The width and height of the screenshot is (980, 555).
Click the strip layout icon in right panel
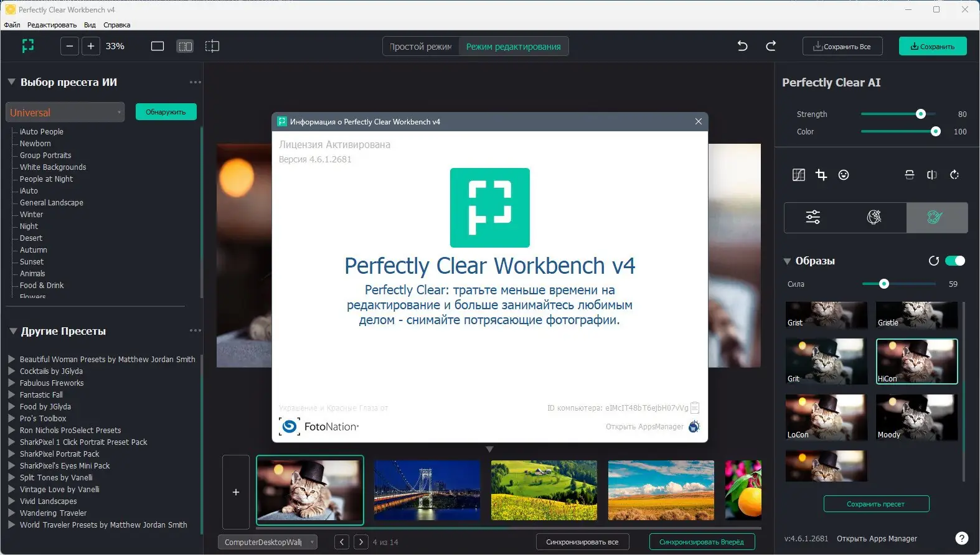910,175
